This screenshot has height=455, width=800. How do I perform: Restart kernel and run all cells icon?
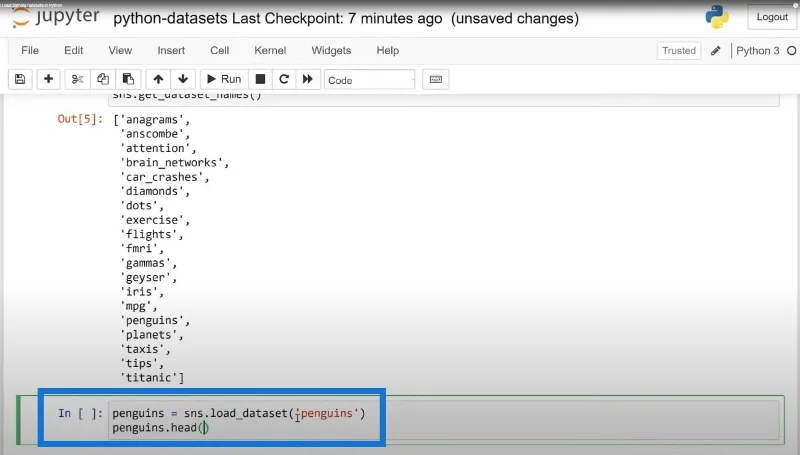point(308,79)
